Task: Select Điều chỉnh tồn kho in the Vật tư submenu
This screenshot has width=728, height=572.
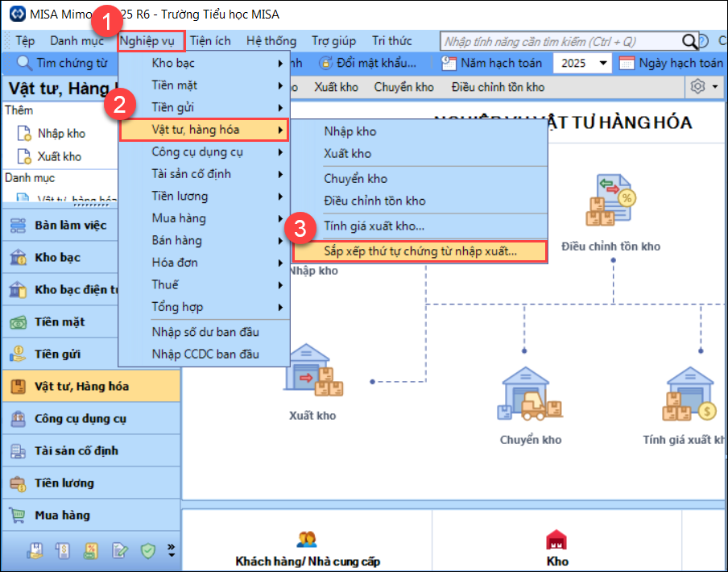Action: click(x=420, y=201)
